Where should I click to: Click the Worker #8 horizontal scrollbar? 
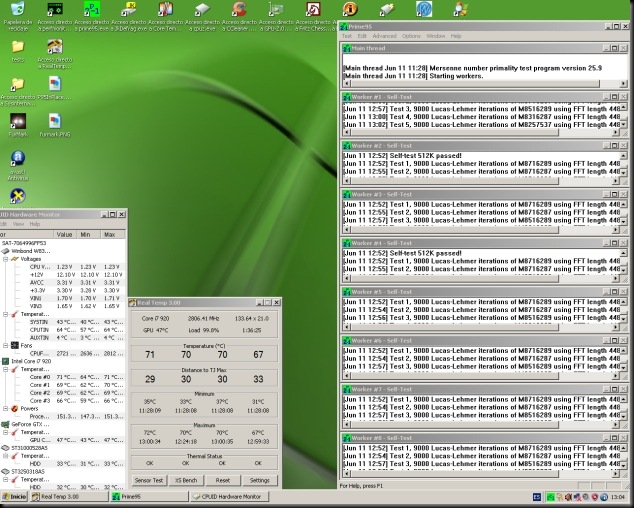coord(481,474)
